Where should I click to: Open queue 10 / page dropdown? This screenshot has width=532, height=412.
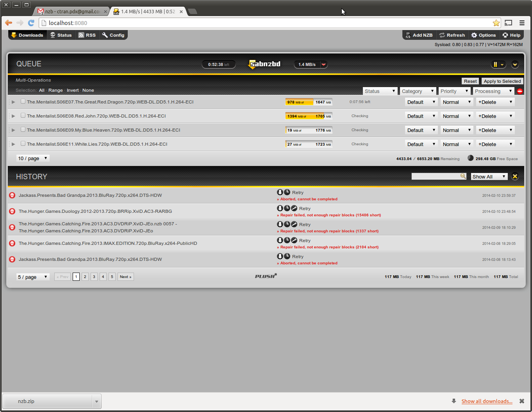coord(33,158)
